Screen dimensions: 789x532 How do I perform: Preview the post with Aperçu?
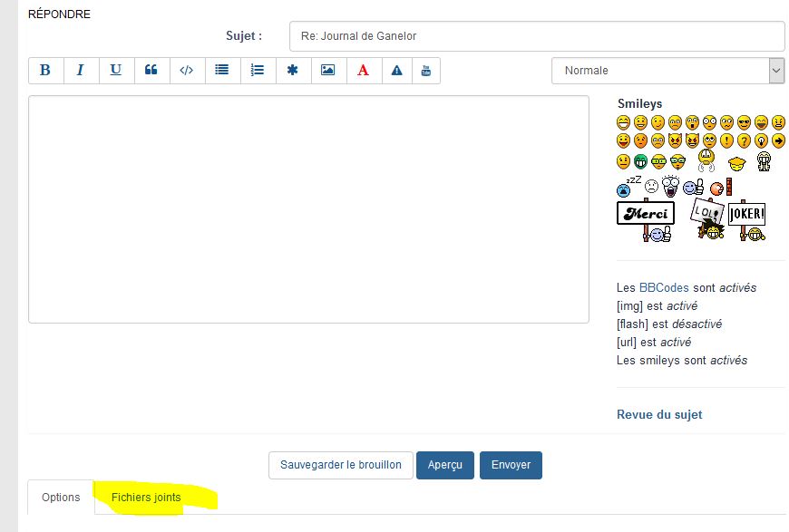pyautogui.click(x=444, y=465)
